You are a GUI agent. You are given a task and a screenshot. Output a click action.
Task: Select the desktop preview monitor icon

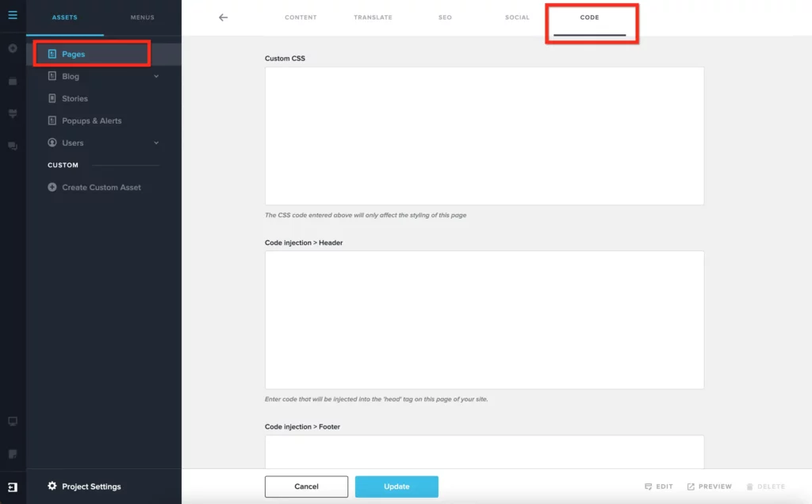(12, 421)
